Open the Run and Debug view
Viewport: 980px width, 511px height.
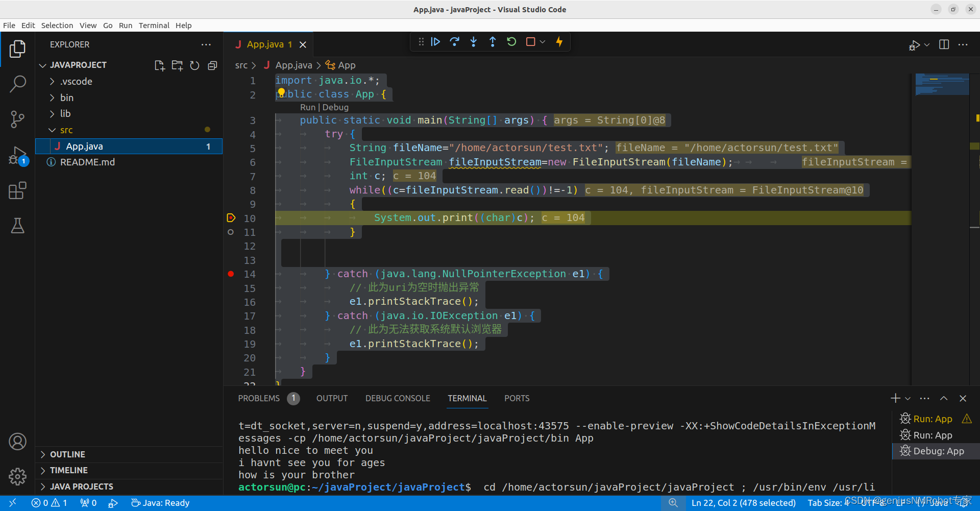click(17, 155)
